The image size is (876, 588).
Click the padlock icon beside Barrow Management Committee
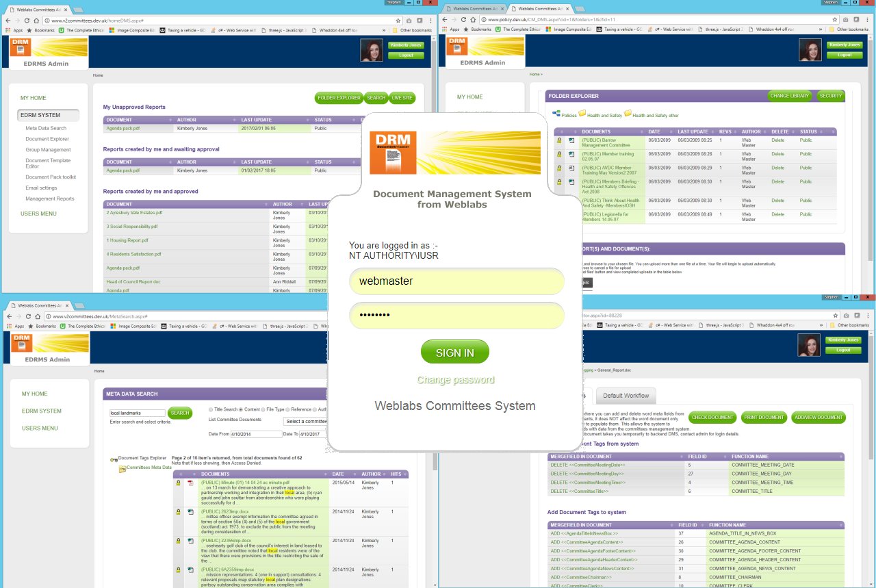(559, 141)
